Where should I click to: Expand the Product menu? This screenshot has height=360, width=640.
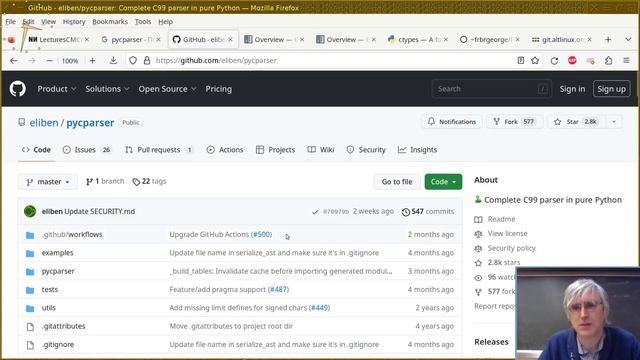tap(57, 89)
